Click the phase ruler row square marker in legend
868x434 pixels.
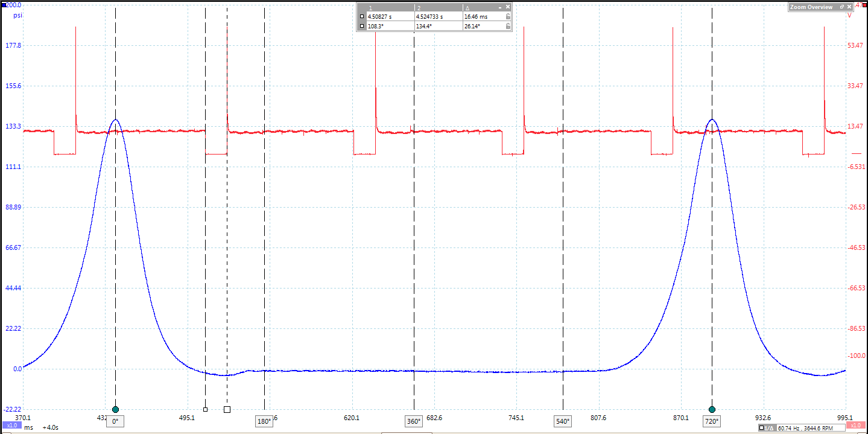(x=362, y=26)
